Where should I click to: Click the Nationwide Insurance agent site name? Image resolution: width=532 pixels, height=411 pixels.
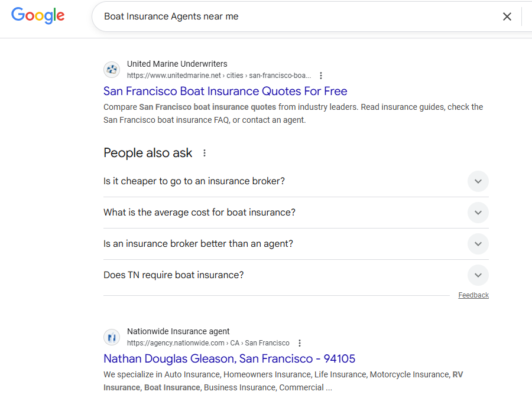(x=178, y=331)
